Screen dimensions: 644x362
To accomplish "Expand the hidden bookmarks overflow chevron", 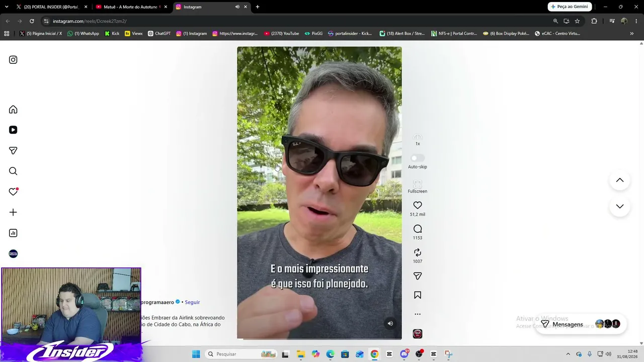I will 632,34.
